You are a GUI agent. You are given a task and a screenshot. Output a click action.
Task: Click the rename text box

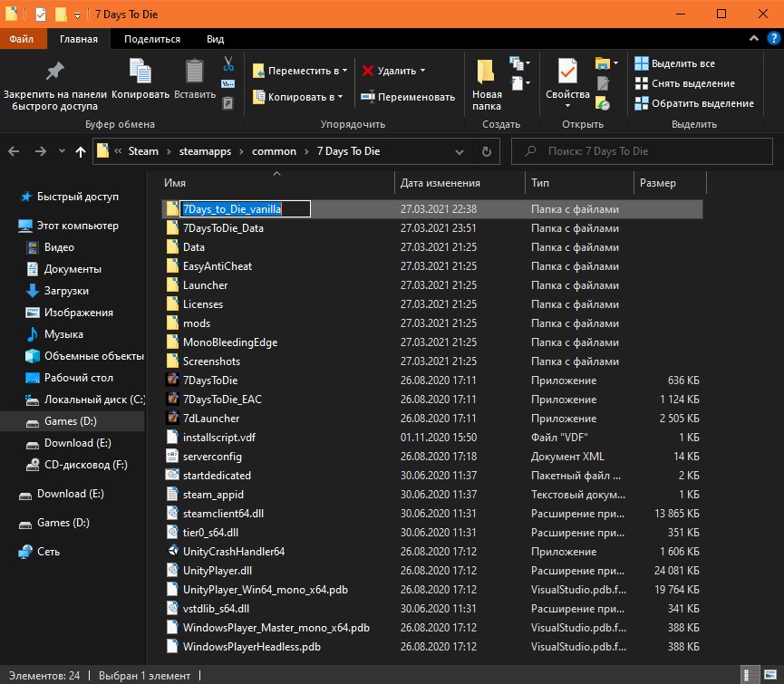point(246,209)
